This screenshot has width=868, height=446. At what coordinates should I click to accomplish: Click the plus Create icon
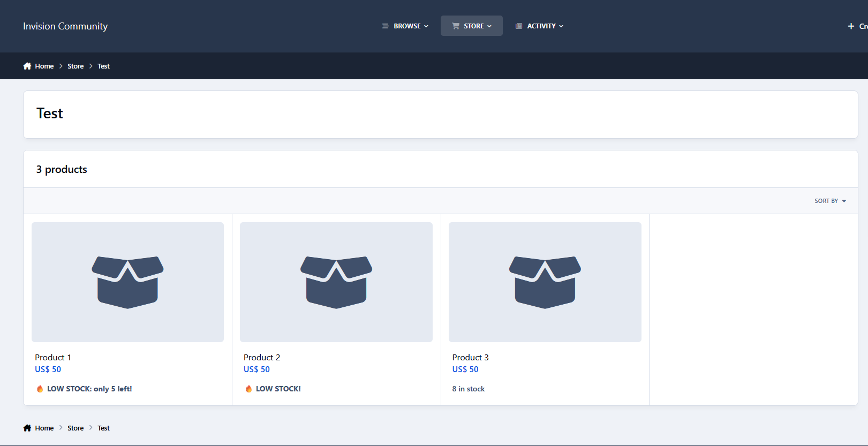(851, 26)
